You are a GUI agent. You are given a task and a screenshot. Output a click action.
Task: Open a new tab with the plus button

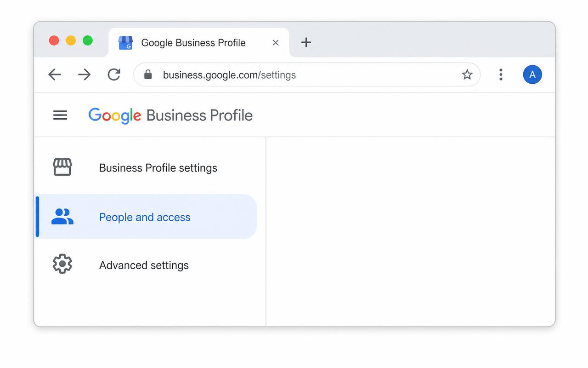[306, 42]
